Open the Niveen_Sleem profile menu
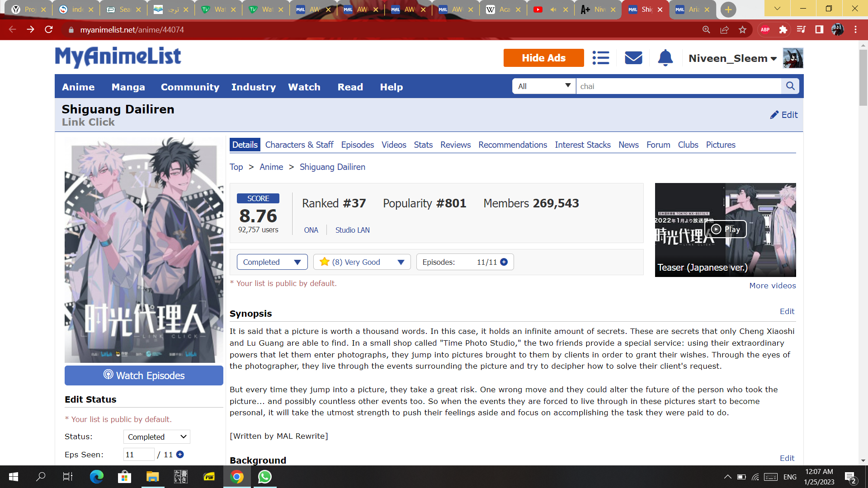The image size is (868, 488). [732, 58]
